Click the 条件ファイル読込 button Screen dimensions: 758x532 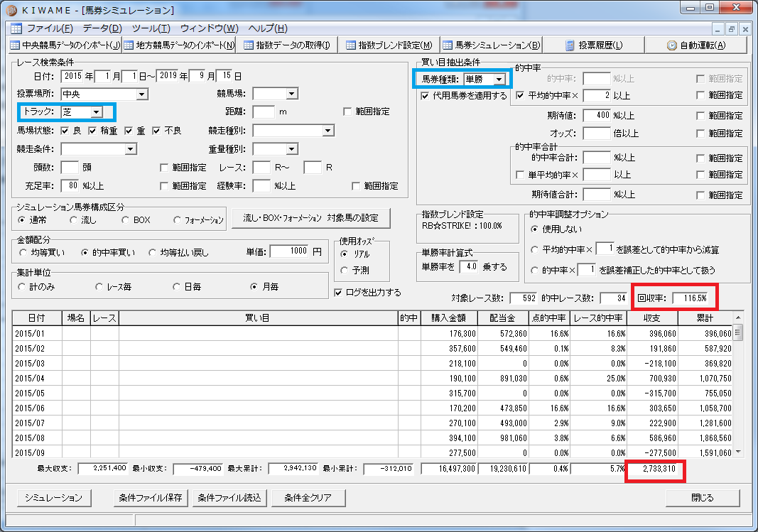(x=229, y=498)
